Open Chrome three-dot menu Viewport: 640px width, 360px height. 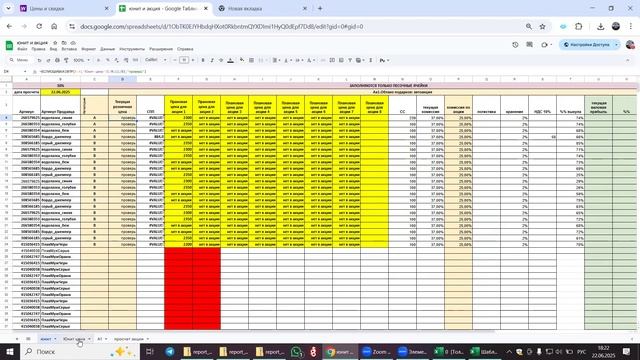click(x=631, y=27)
